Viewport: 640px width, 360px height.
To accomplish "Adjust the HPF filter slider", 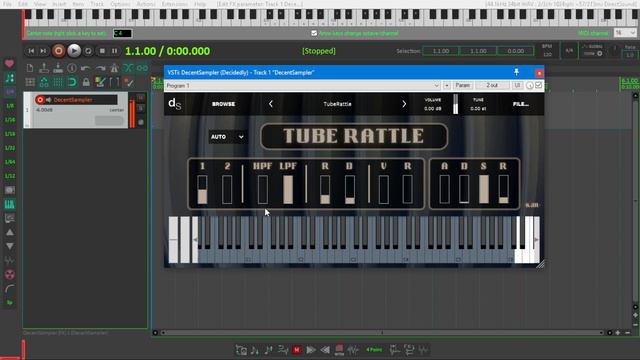I will 263,189.
